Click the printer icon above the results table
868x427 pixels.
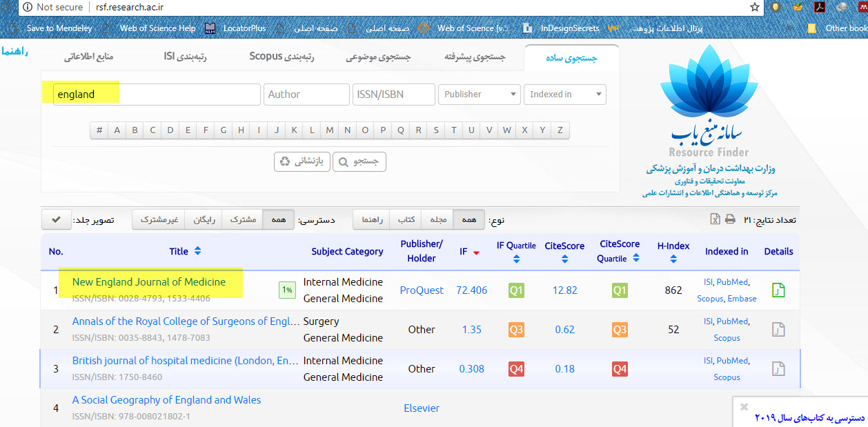point(730,219)
